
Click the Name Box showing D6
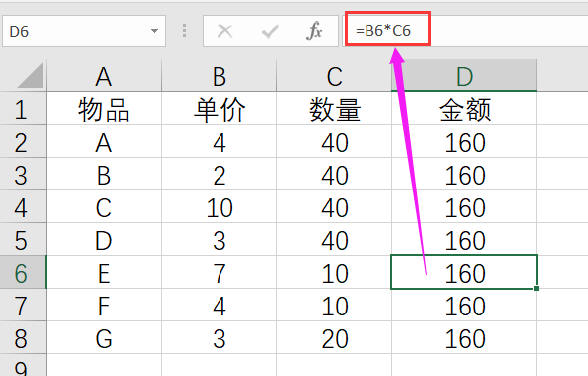point(83,31)
